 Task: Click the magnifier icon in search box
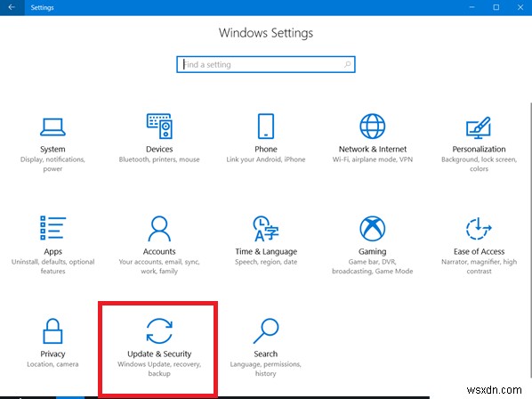[x=347, y=64]
